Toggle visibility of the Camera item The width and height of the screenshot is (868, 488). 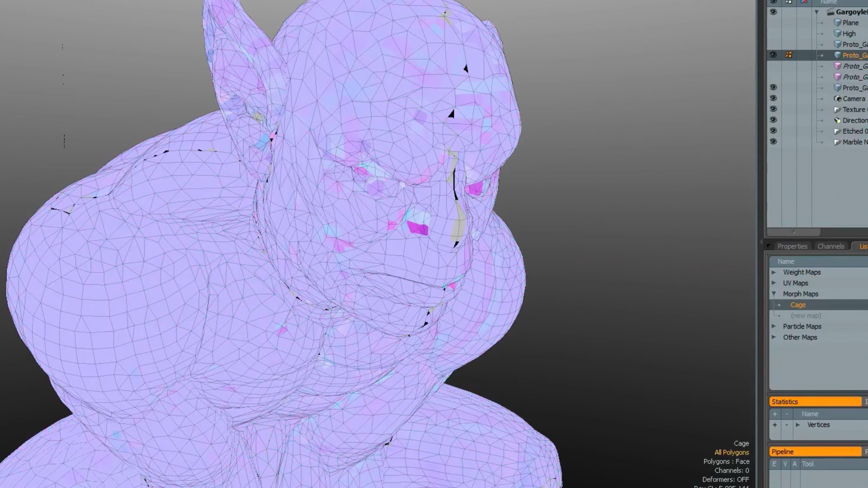tap(773, 98)
